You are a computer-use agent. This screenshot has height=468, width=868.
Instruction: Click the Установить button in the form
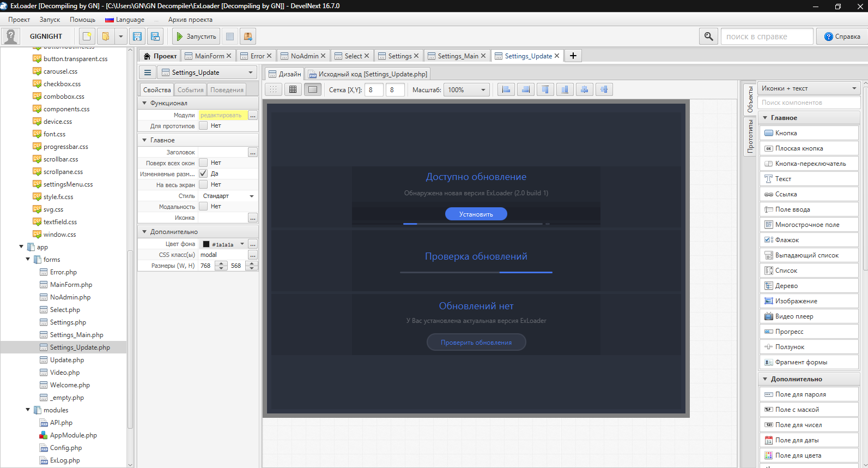(476, 214)
